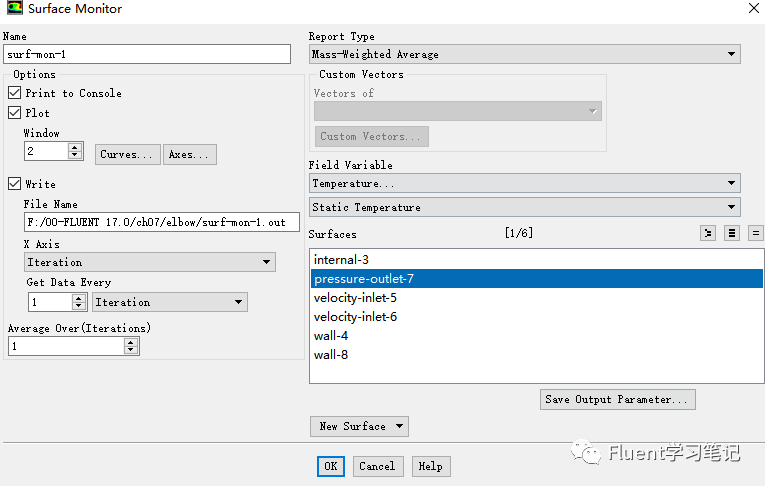Screen dimensions: 765x486
Task: Increment the Window number spinner
Action: coord(75,147)
